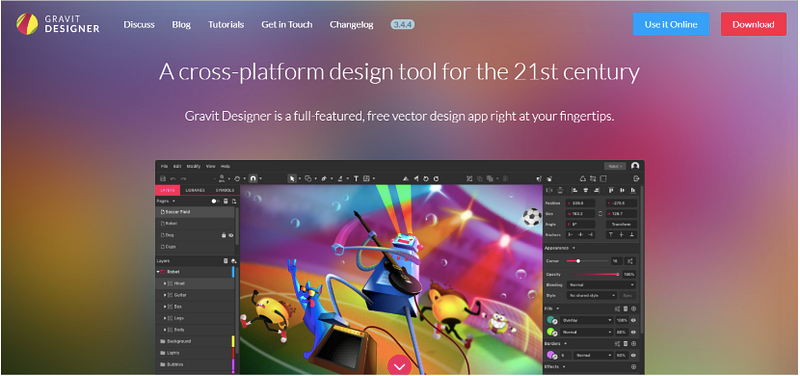The image size is (800, 376).
Task: Open the Blending mode dropdown
Action: tap(601, 285)
